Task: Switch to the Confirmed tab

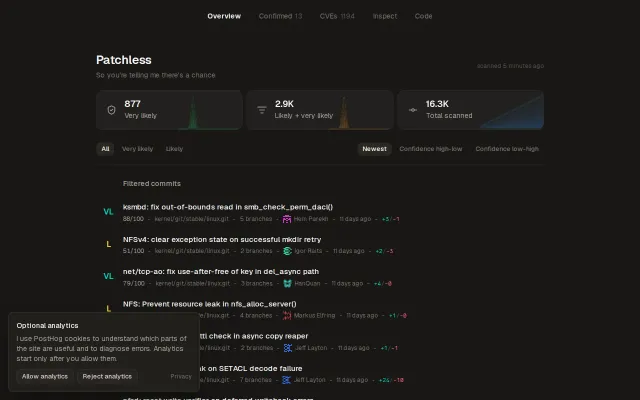Action: click(x=280, y=16)
